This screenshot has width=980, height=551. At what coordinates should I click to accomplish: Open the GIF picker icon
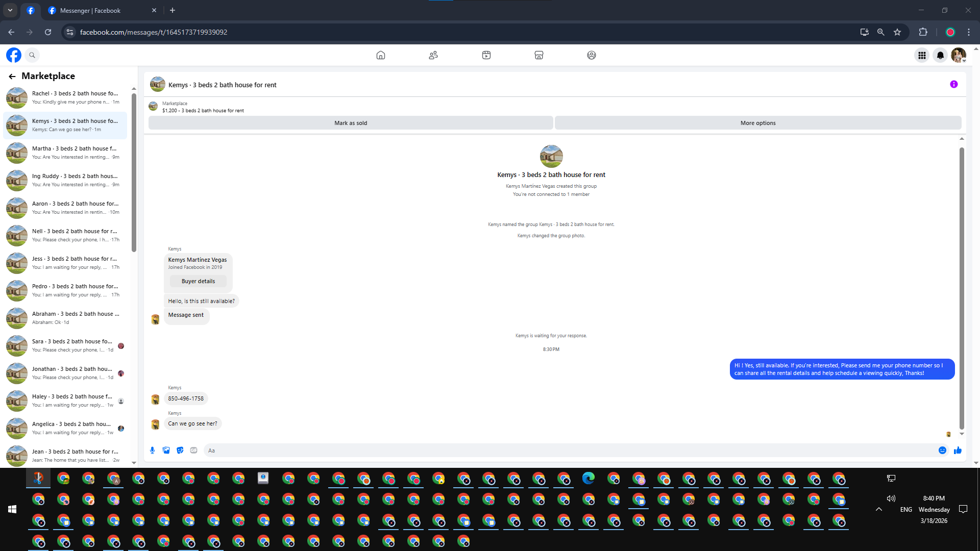(x=193, y=450)
